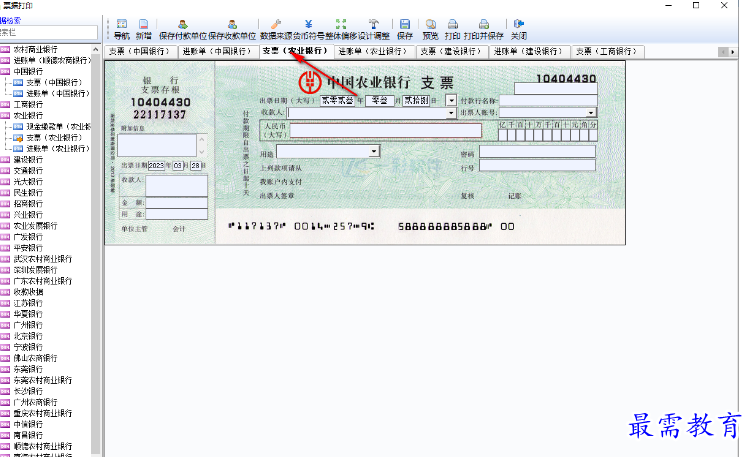Select 民生银行 in the tree
The height and width of the screenshot is (457, 750).
pos(28,193)
